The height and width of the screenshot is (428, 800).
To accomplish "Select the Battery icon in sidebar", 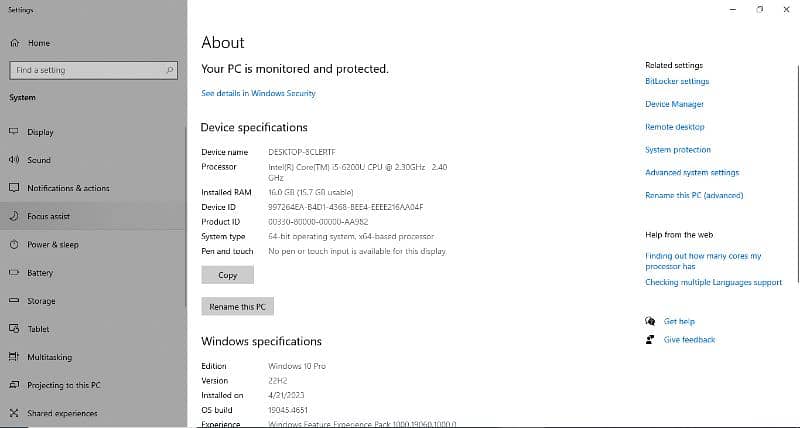I will click(14, 273).
